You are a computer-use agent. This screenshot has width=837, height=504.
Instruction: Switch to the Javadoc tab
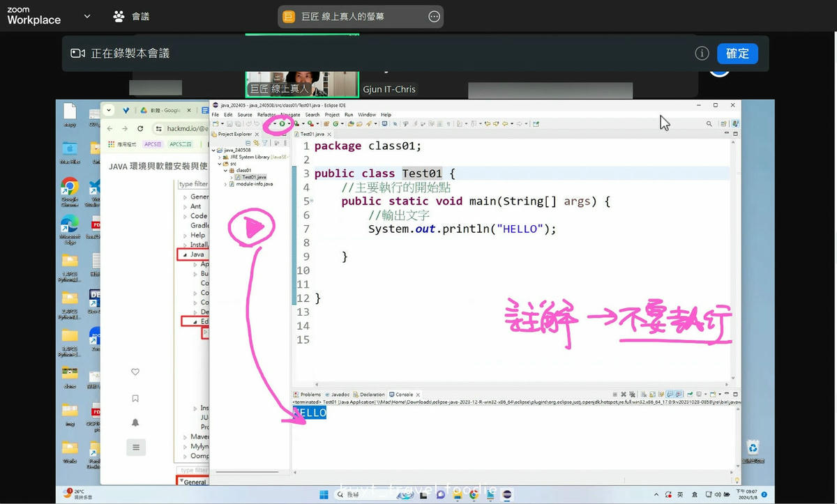tap(337, 395)
